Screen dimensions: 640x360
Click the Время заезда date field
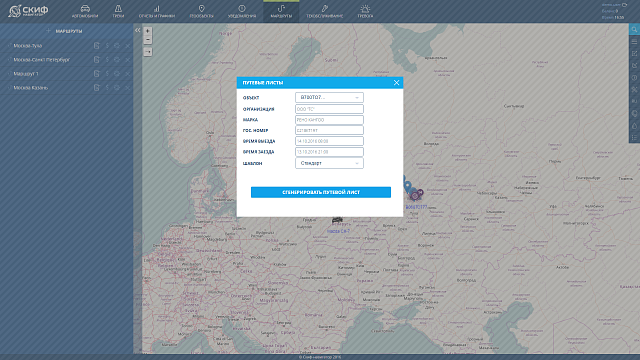tap(329, 152)
